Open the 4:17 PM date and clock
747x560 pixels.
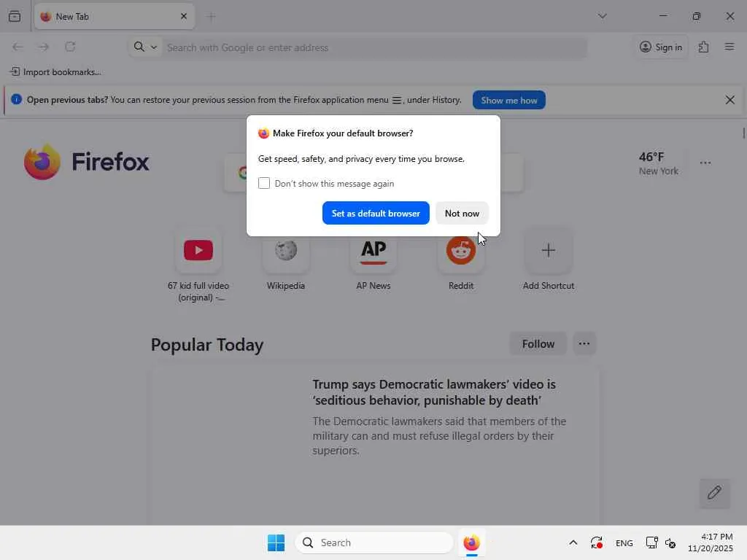tap(710, 542)
